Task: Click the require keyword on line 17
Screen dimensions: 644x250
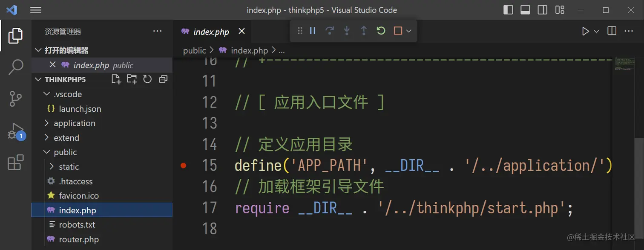Action: pos(262,208)
